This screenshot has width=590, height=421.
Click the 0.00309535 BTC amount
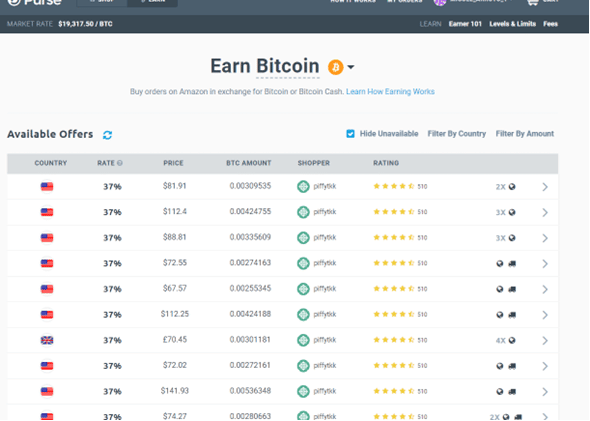[250, 186]
